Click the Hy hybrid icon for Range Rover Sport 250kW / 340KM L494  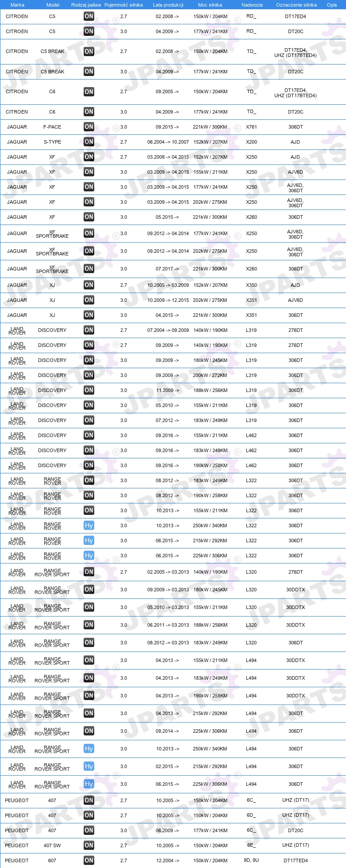point(89,749)
